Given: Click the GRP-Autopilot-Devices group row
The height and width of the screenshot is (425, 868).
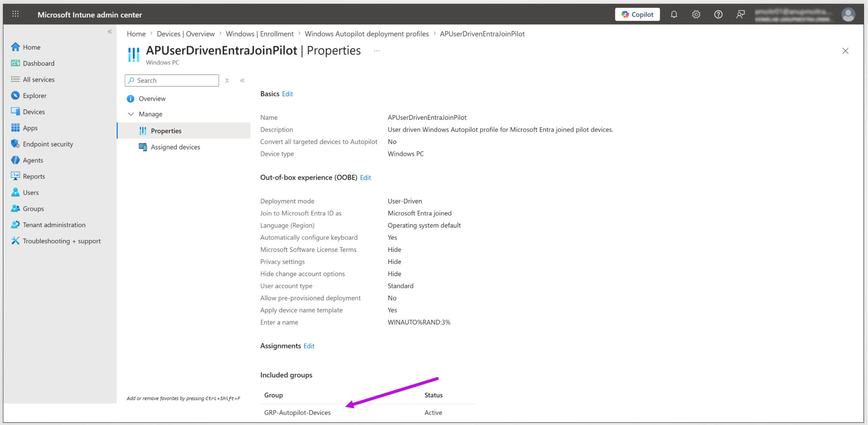Looking at the screenshot, I should click(368, 412).
